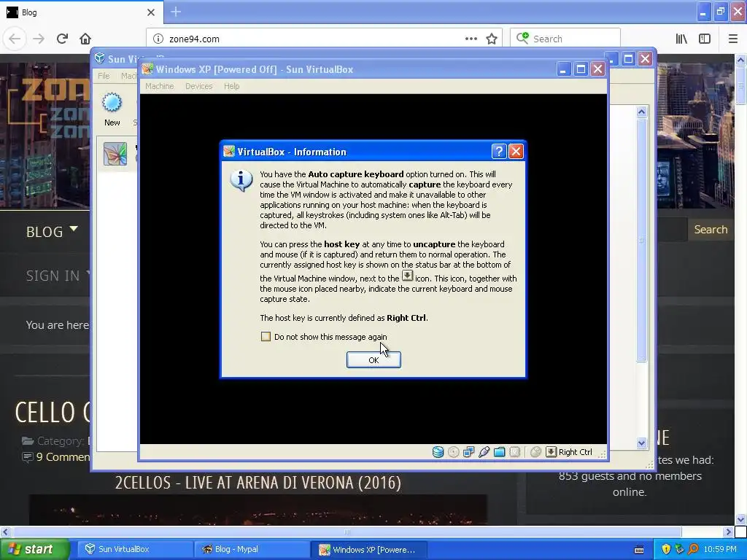Close the VirtualBox Information dialog
The image size is (747, 560).
(516, 152)
